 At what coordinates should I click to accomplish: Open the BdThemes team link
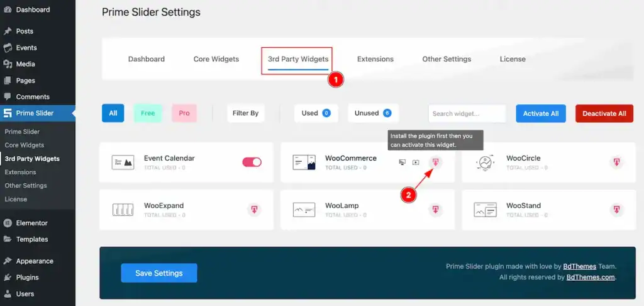[x=579, y=266]
